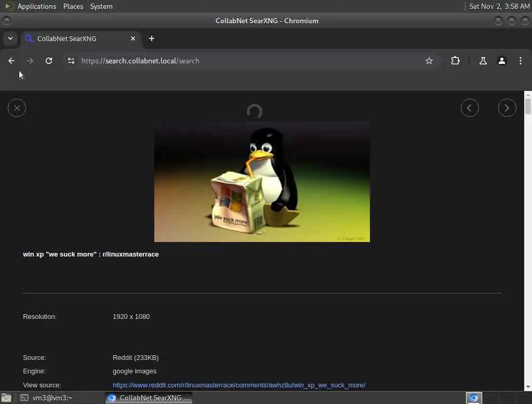This screenshot has height=404, width=532.
Task: Click the browser forward arrow
Action: point(30,61)
